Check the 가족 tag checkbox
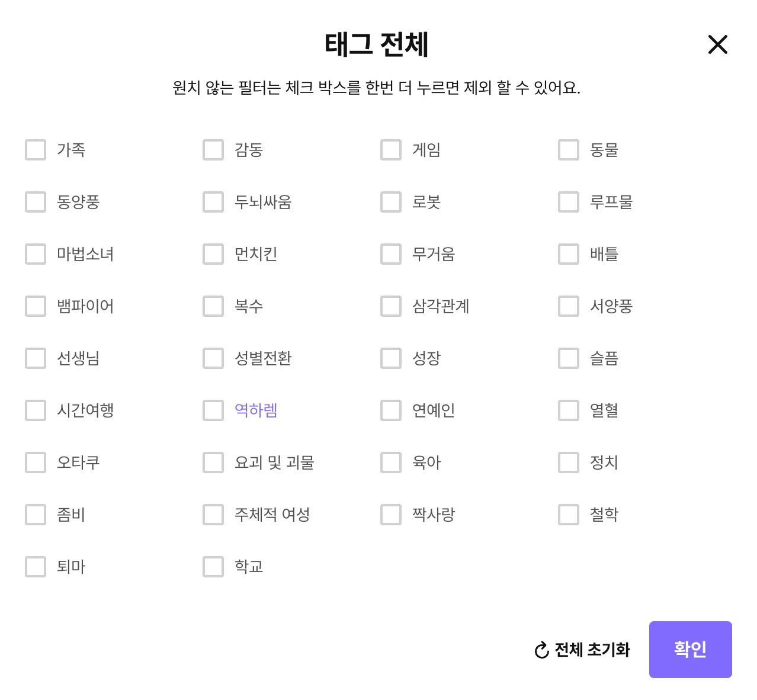This screenshot has width=757, height=700. click(35, 150)
